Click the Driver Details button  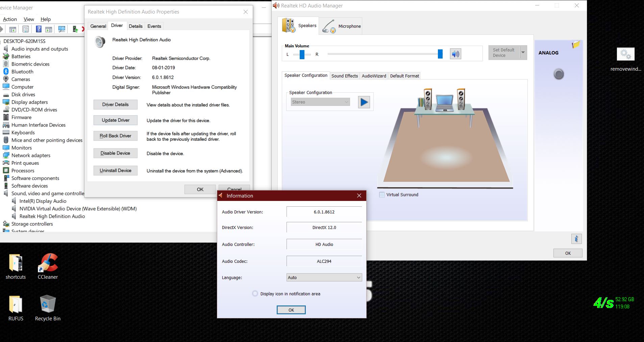click(116, 105)
